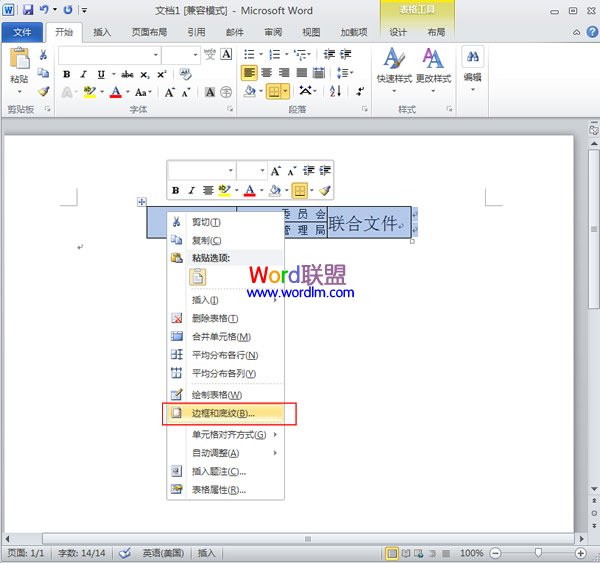Image resolution: width=600 pixels, height=563 pixels.
Task: Click Shrink Font in the ribbon font group
Action: point(186,92)
